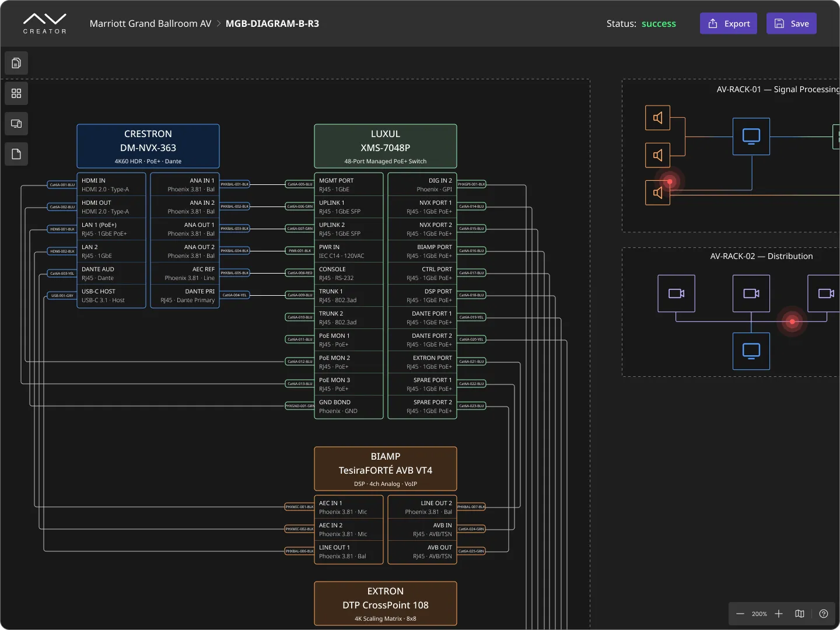Select the AVB OUT port
Screen dimensions: 840x630
click(x=422, y=551)
